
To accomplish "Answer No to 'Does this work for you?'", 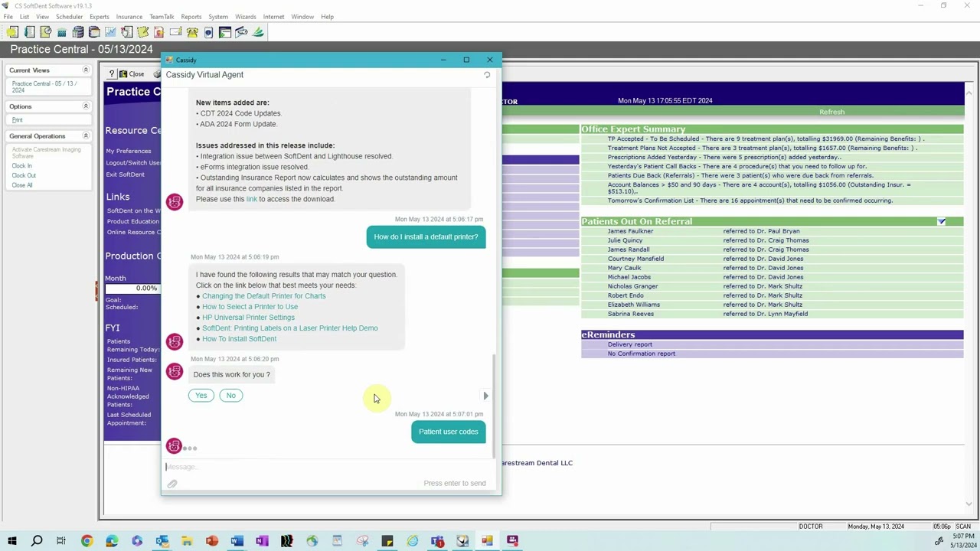I will (230, 396).
